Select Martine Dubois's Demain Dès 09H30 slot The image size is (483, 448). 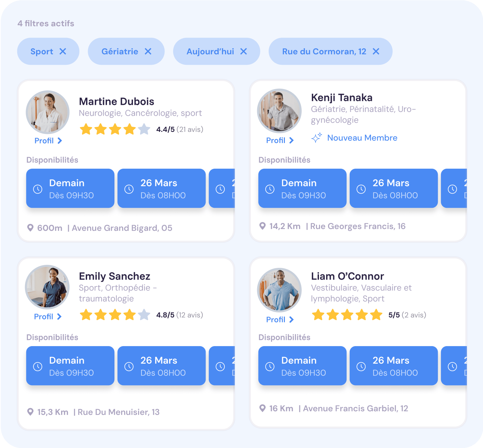70,188
